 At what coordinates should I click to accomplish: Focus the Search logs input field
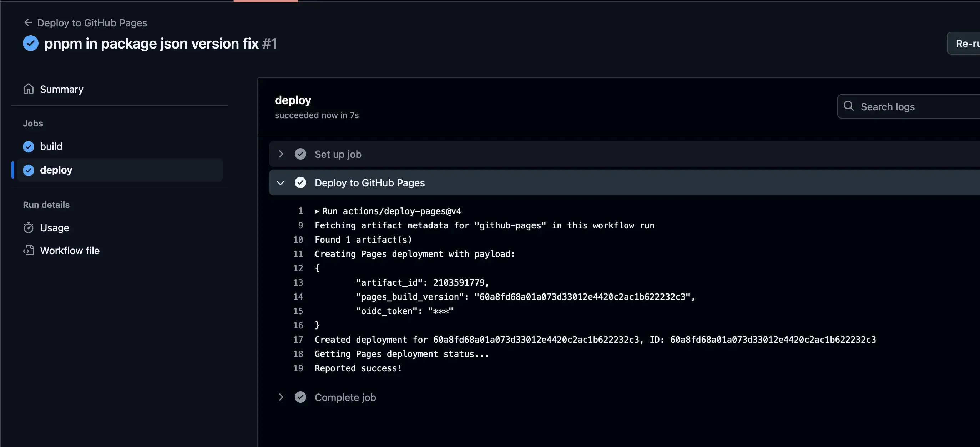pos(909,107)
